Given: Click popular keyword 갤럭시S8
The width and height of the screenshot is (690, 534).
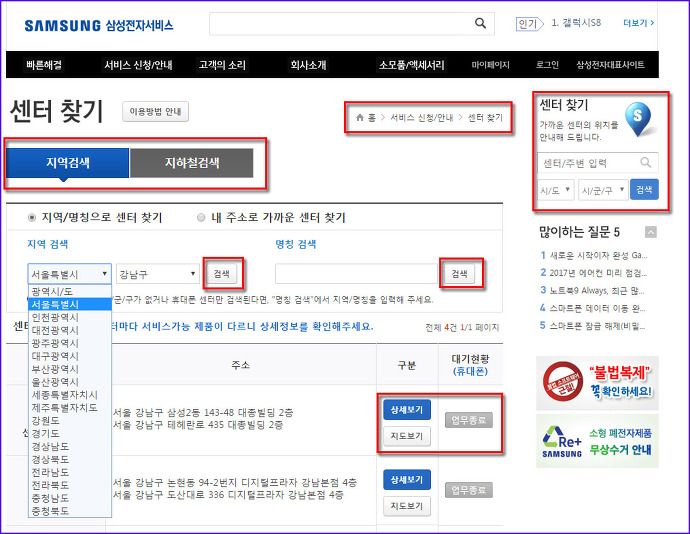Looking at the screenshot, I should coord(576,23).
